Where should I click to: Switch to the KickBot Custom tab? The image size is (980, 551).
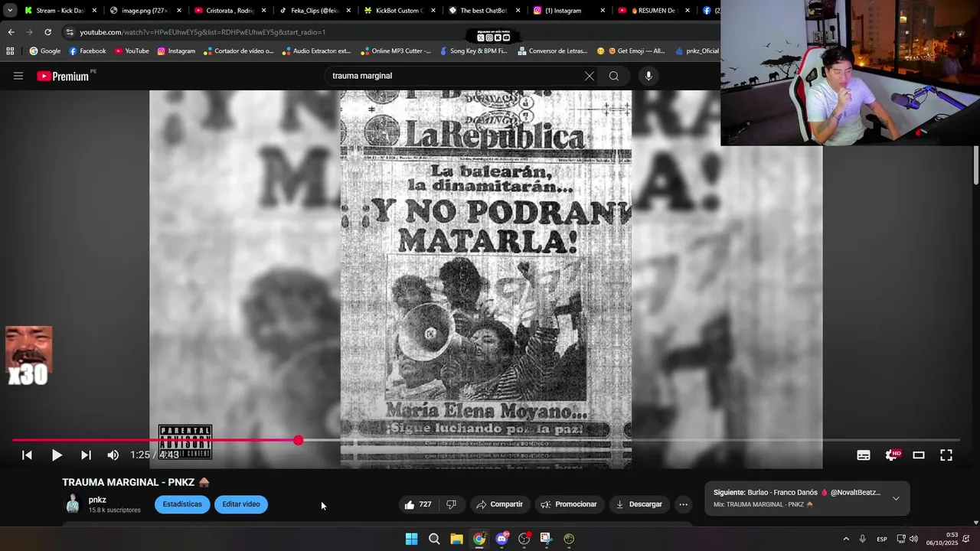tap(398, 11)
